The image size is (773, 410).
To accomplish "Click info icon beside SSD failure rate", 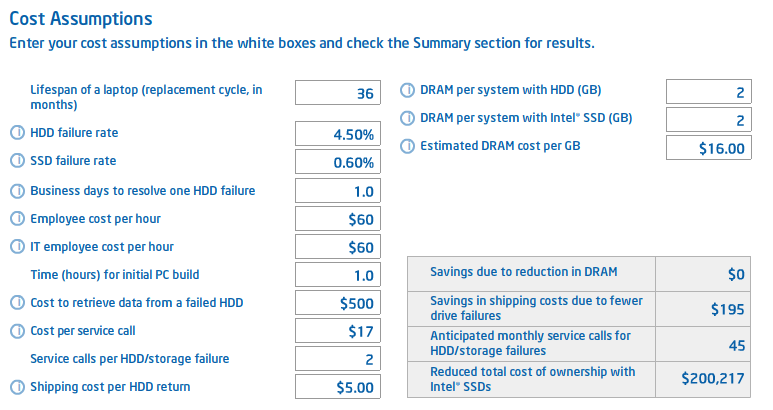I will [x=17, y=161].
